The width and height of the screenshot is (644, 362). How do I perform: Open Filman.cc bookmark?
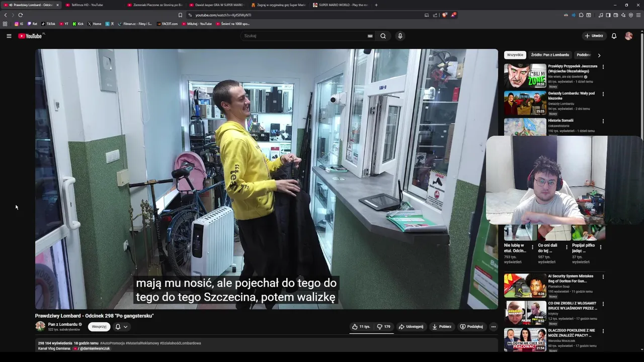[x=135, y=24]
